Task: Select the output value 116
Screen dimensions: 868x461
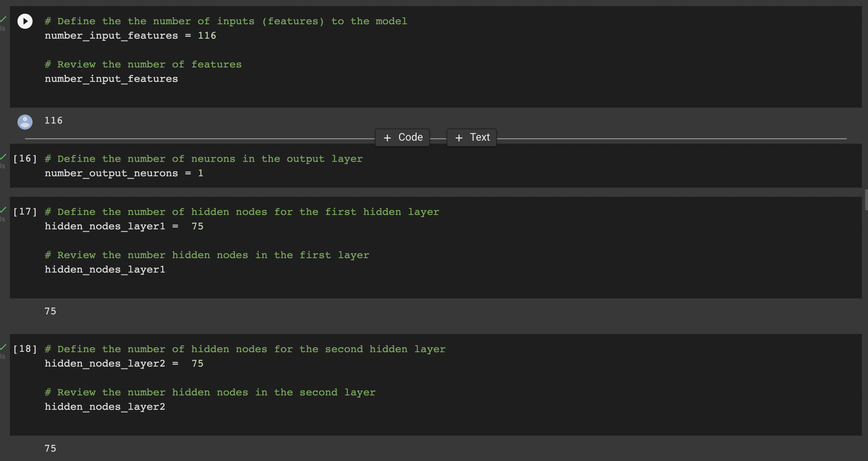Action: pos(53,120)
